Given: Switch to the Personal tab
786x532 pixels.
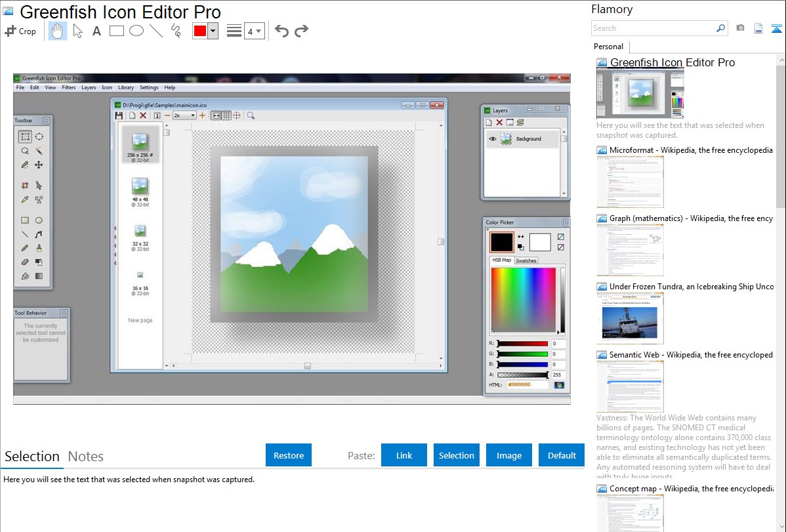Looking at the screenshot, I should tap(609, 47).
